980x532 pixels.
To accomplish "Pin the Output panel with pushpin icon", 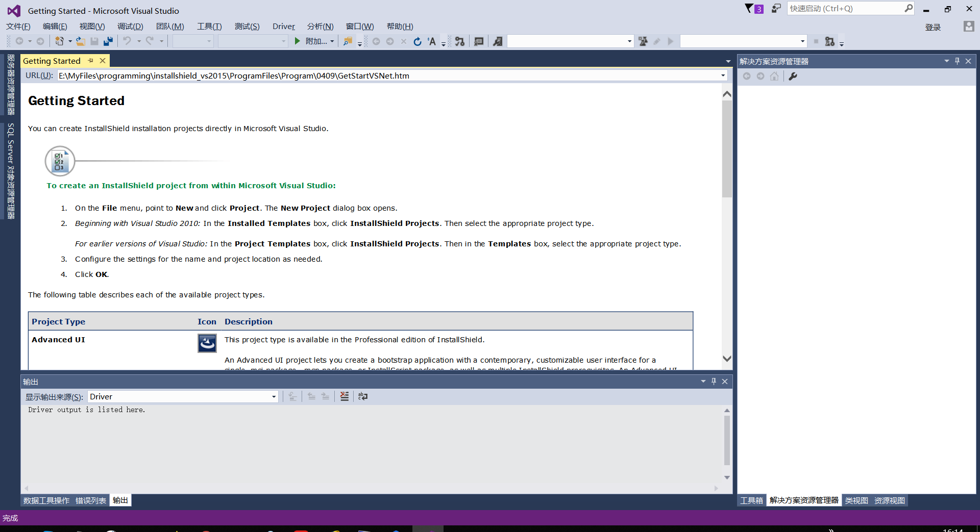I will click(714, 382).
